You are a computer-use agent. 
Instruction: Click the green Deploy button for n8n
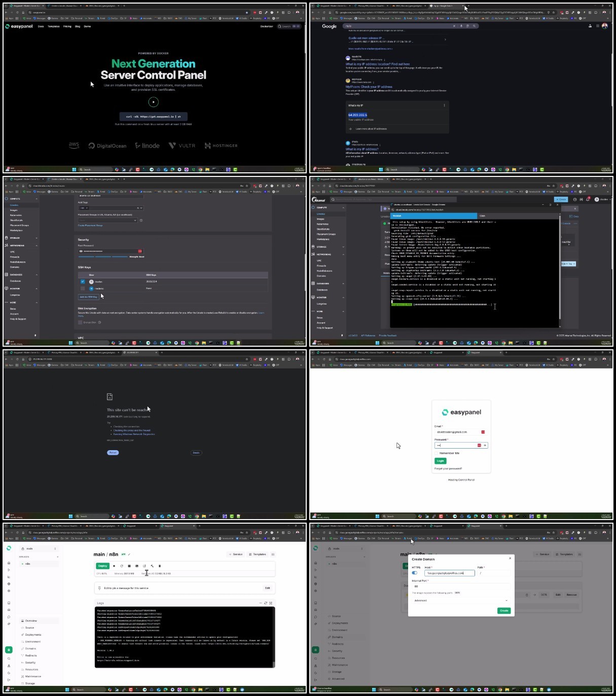click(x=102, y=566)
